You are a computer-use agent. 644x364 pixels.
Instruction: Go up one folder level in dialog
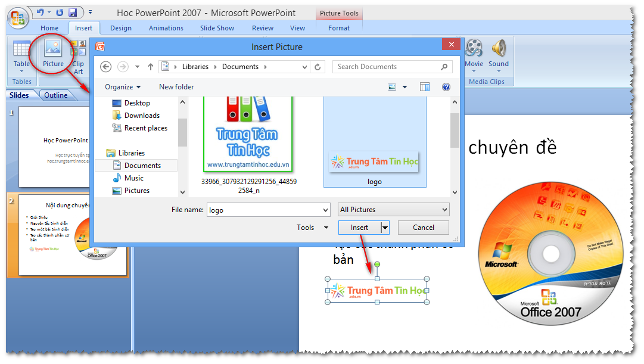tap(151, 67)
